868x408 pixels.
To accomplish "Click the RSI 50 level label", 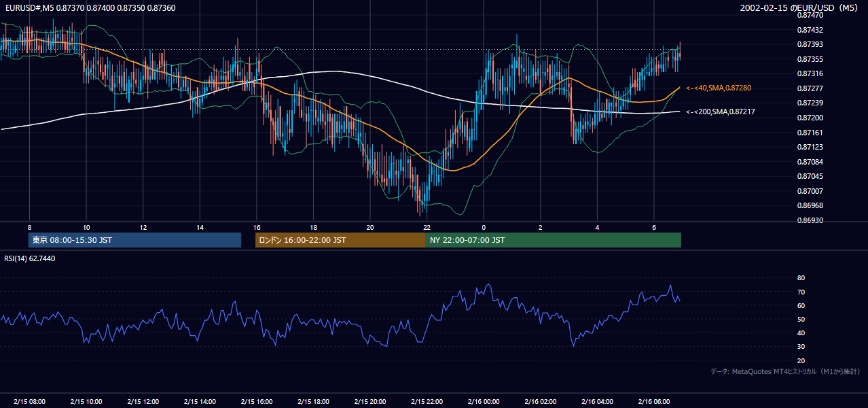I will [801, 319].
